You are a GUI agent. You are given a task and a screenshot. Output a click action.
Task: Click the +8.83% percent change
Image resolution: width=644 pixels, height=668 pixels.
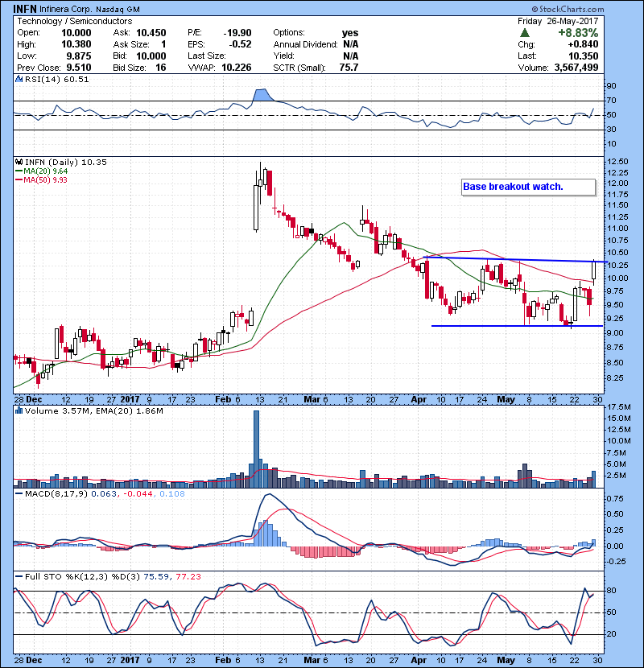click(x=578, y=33)
